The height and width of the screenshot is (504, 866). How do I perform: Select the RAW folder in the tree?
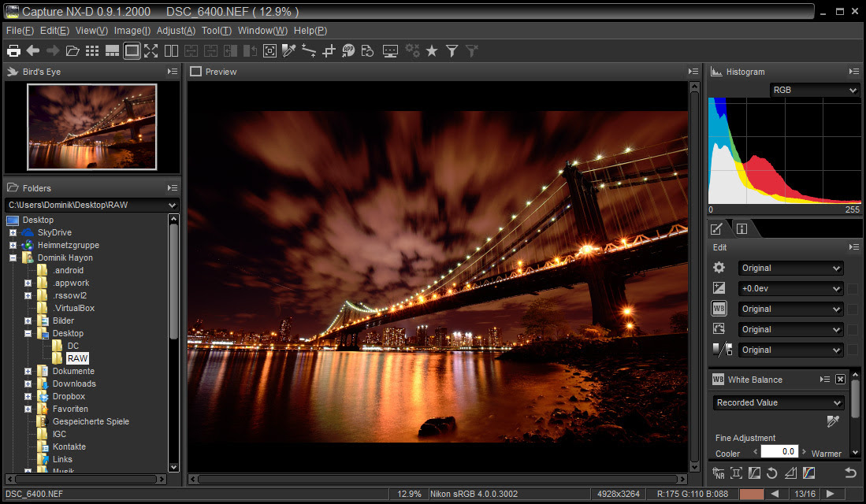point(76,358)
